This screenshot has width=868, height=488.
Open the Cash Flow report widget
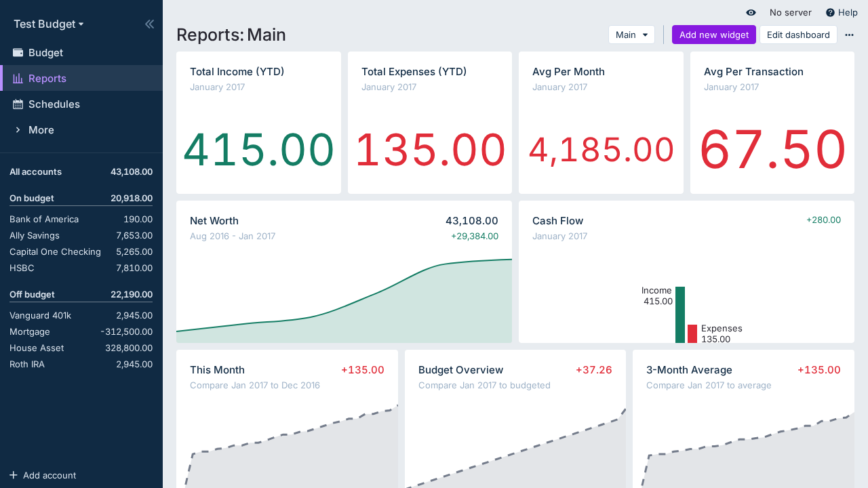(x=557, y=220)
